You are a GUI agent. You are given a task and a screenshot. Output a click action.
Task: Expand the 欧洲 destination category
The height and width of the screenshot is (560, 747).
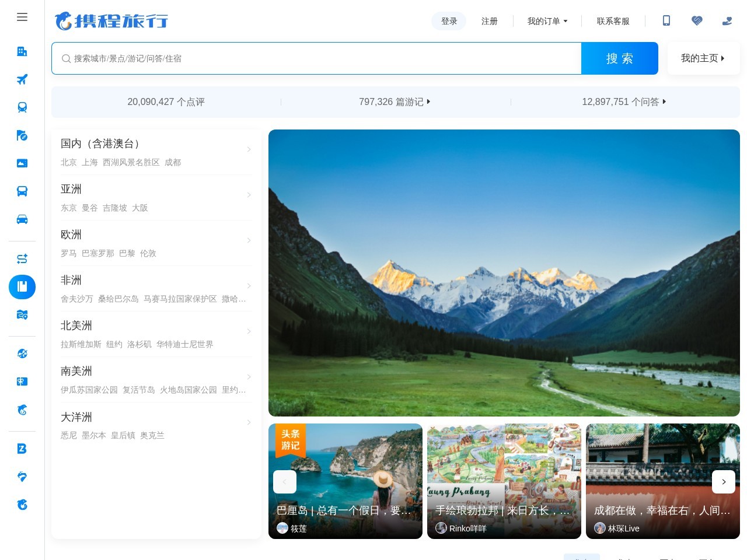[x=156, y=243]
